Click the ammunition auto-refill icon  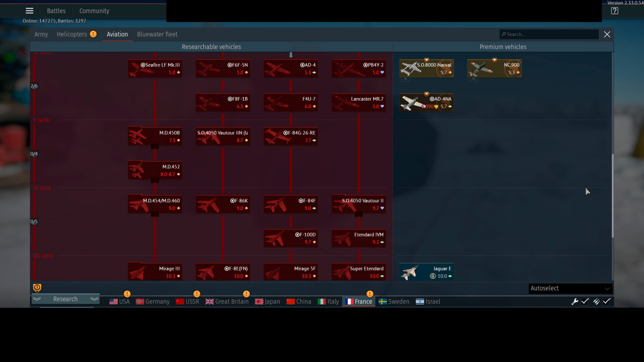[596, 302]
